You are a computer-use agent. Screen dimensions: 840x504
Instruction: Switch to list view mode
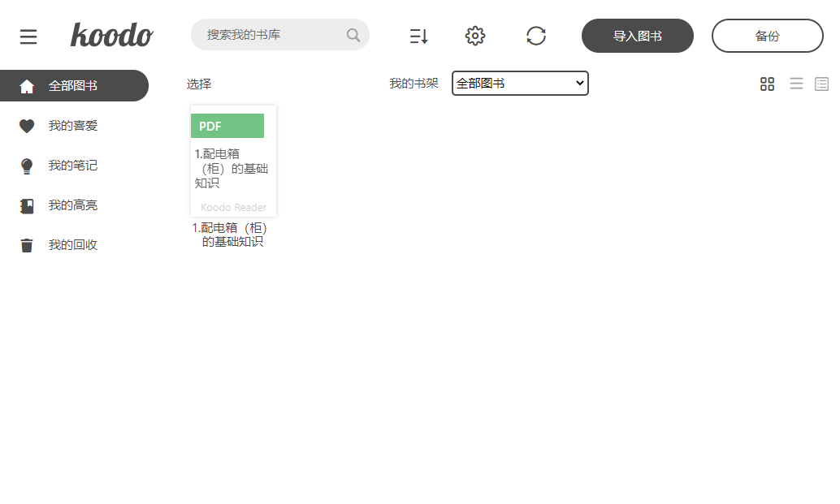coord(797,84)
